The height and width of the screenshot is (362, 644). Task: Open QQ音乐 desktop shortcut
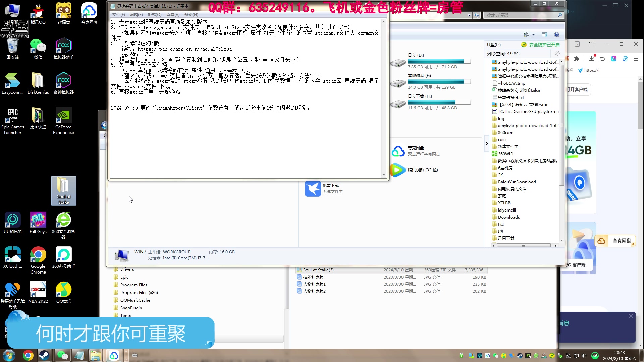coord(63,293)
